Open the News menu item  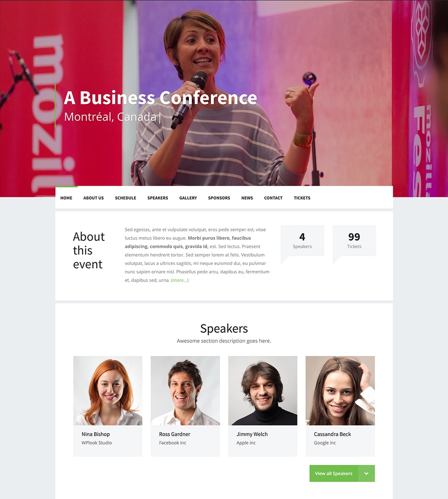[x=247, y=198]
